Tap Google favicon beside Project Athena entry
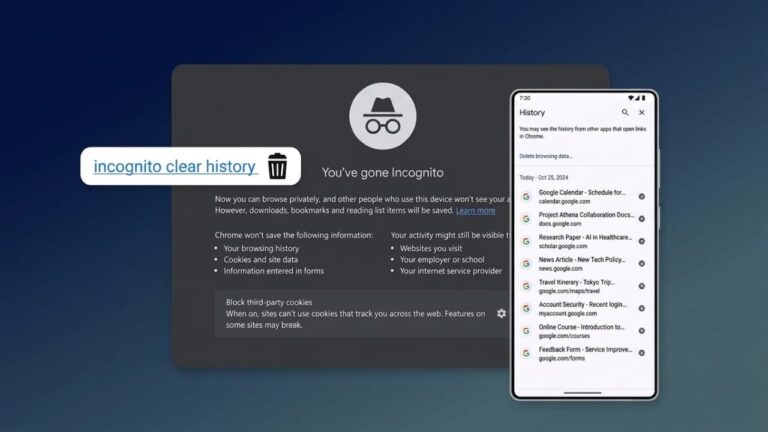768x432 pixels. 526,219
